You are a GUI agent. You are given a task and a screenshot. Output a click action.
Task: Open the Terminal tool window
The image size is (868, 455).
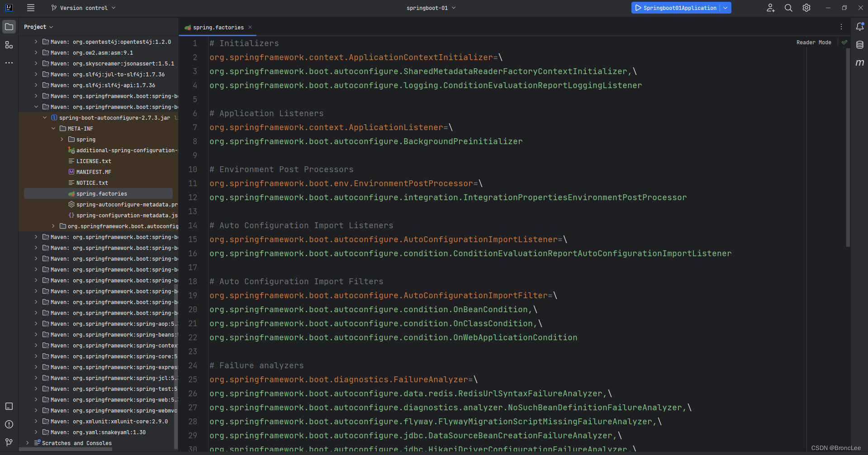(x=9, y=406)
